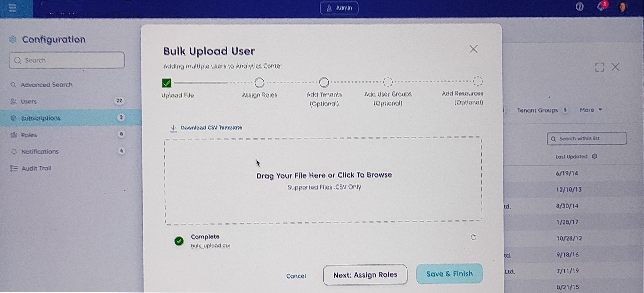Open the Admin mode selector
The height and width of the screenshot is (293, 644).
[x=339, y=8]
